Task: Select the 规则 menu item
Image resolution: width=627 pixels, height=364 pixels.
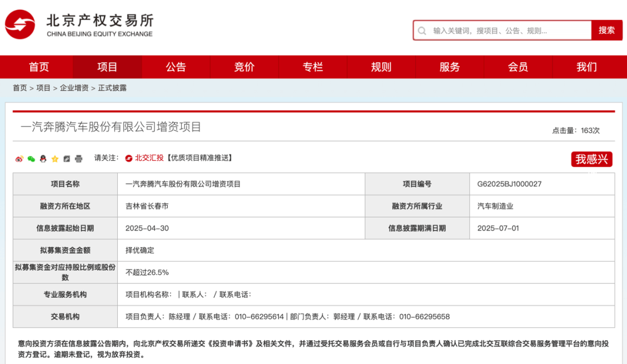Action: (381, 67)
